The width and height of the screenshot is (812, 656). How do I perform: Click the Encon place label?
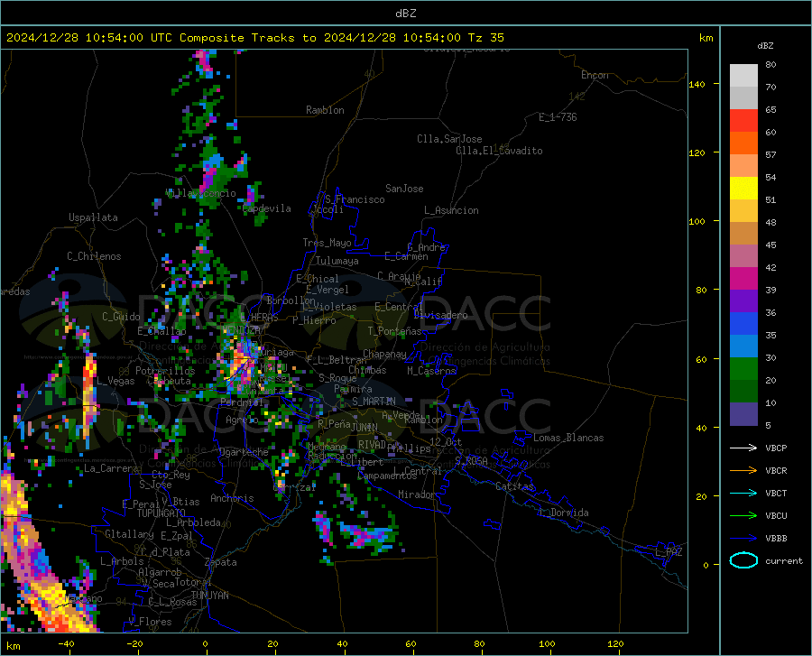pyautogui.click(x=595, y=75)
